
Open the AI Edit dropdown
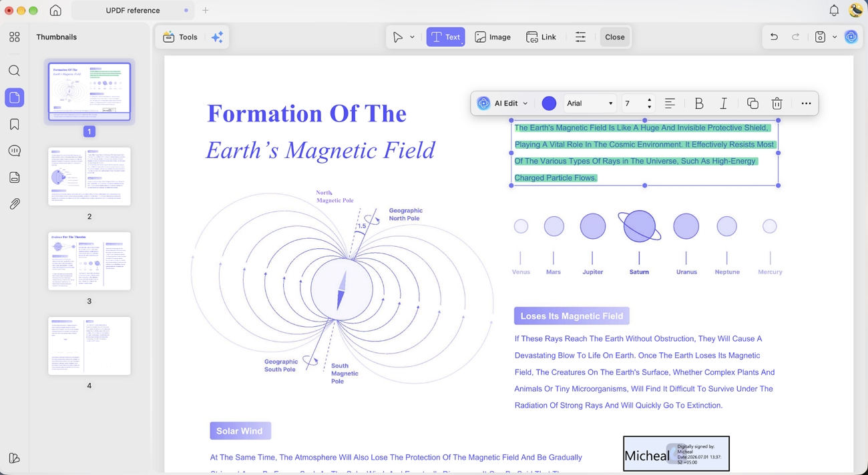click(x=503, y=103)
